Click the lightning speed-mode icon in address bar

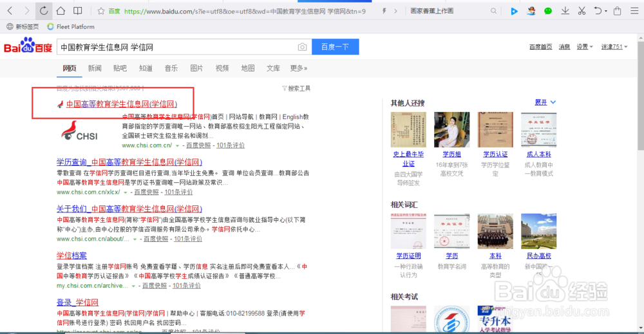[x=384, y=11]
